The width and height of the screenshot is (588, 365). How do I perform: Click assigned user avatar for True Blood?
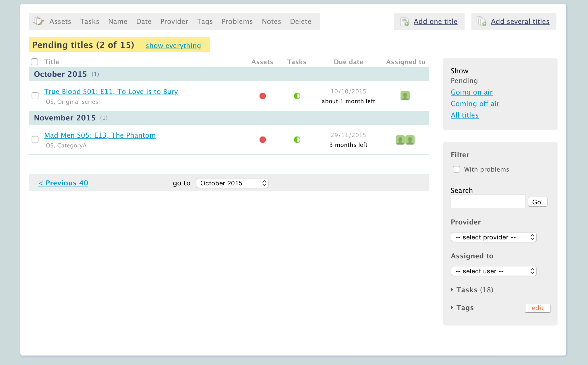pyautogui.click(x=405, y=96)
